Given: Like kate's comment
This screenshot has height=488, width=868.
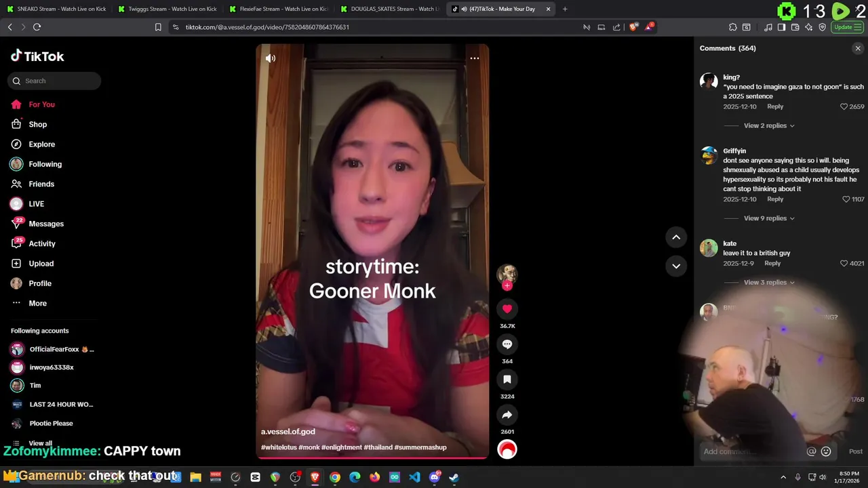Looking at the screenshot, I should click(844, 263).
